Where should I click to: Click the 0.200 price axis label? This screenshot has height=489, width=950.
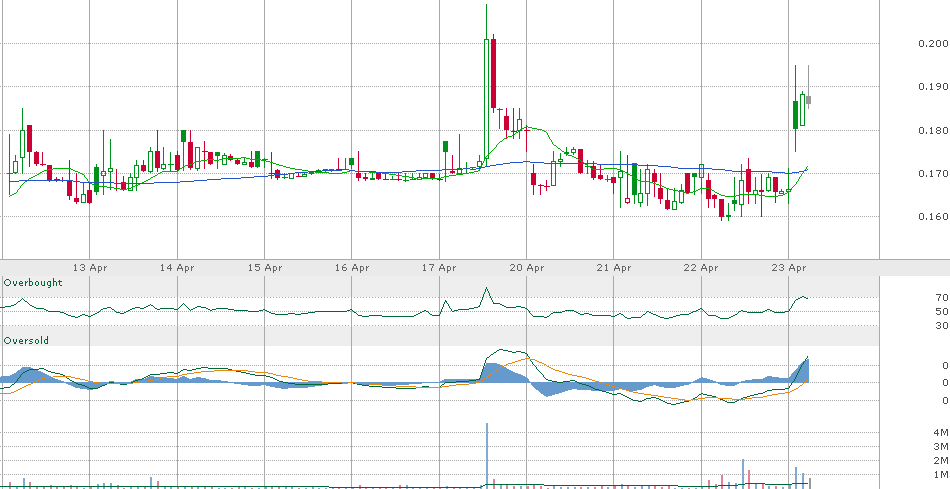click(933, 43)
